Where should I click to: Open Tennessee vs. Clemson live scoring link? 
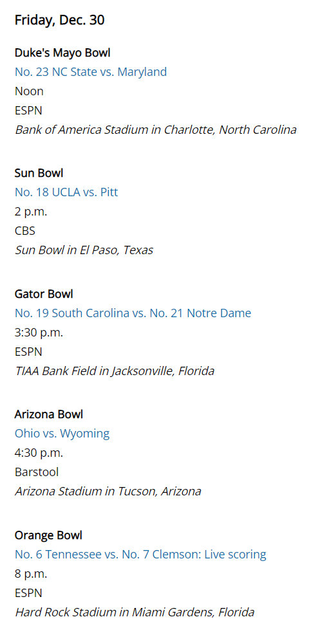click(x=140, y=555)
